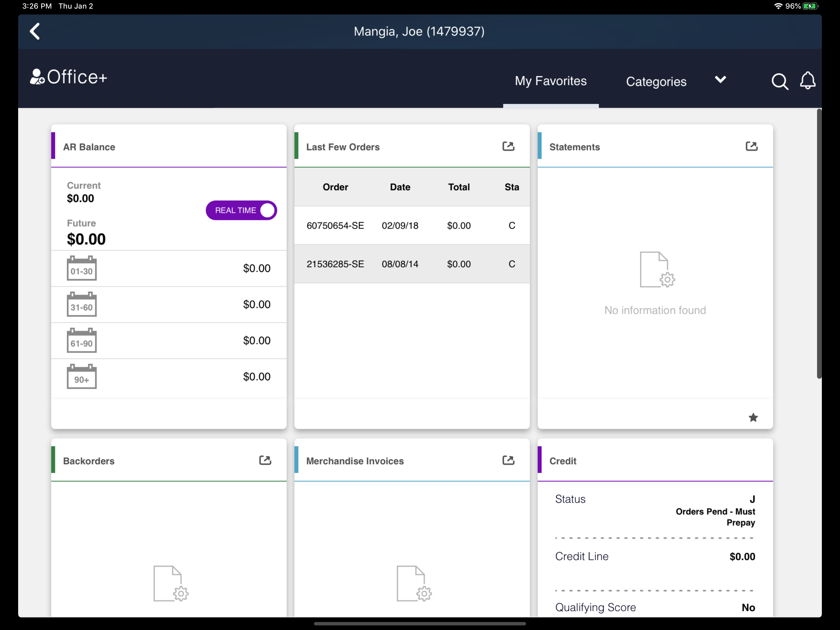Switch to the My Favorites tab

[x=551, y=81]
